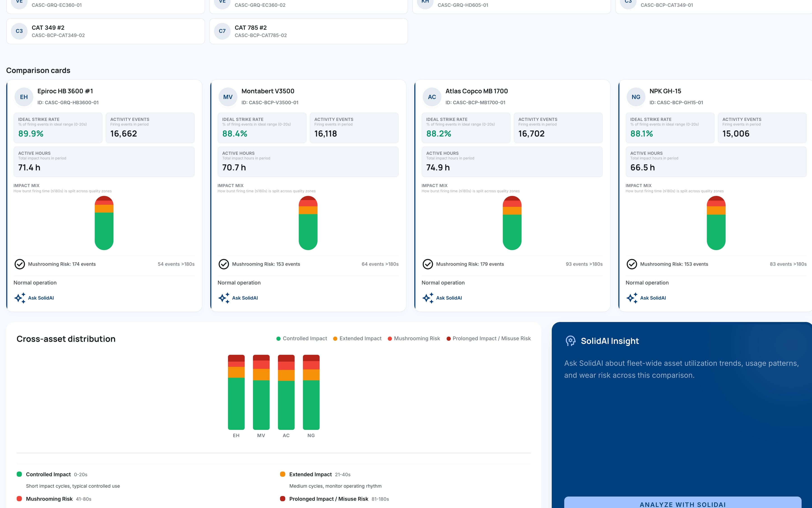Image resolution: width=812 pixels, height=508 pixels.
Task: Click impact mix capsule on NPK GH-15 card
Action: click(x=716, y=223)
